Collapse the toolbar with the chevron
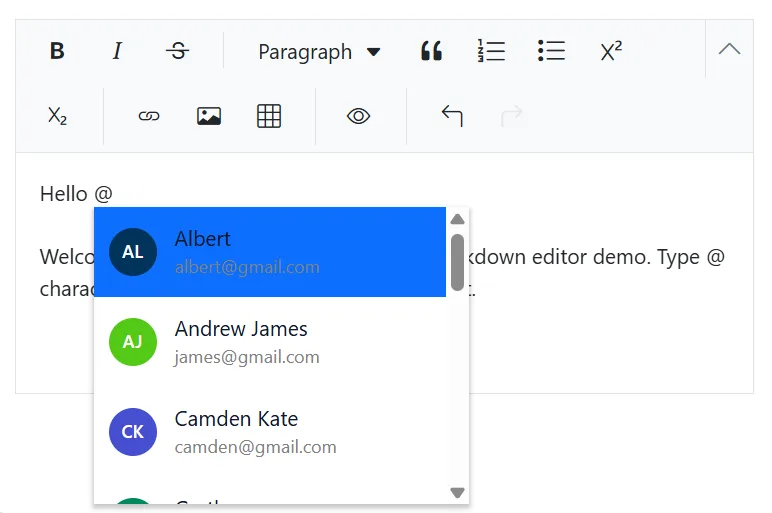This screenshot has height=513, width=772. coord(729,49)
